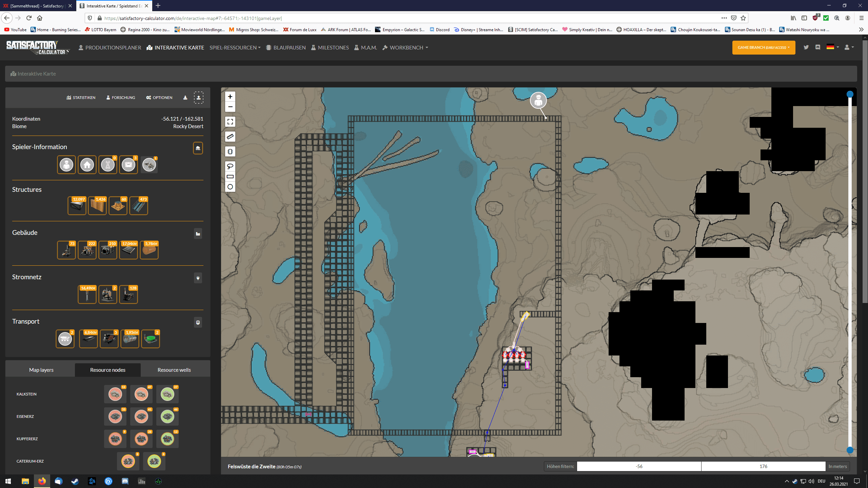Toggle the storage crates layer showing 3
Image resolution: width=868 pixels, height=488 pixels.
[129, 165]
